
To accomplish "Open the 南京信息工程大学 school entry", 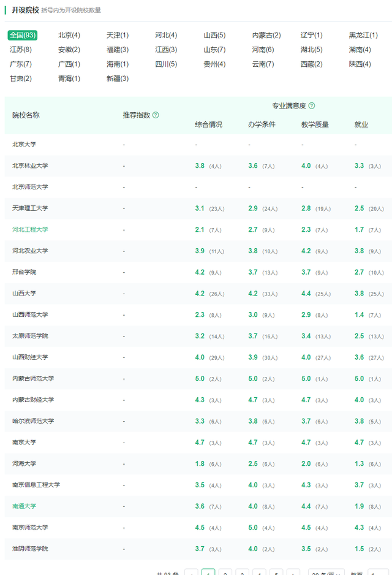I will [36, 485].
